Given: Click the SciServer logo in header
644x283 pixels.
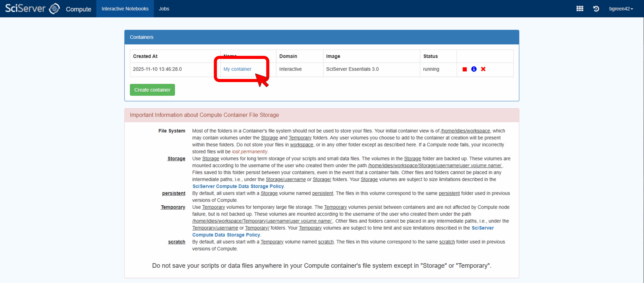Looking at the screenshot, I should click(x=32, y=9).
